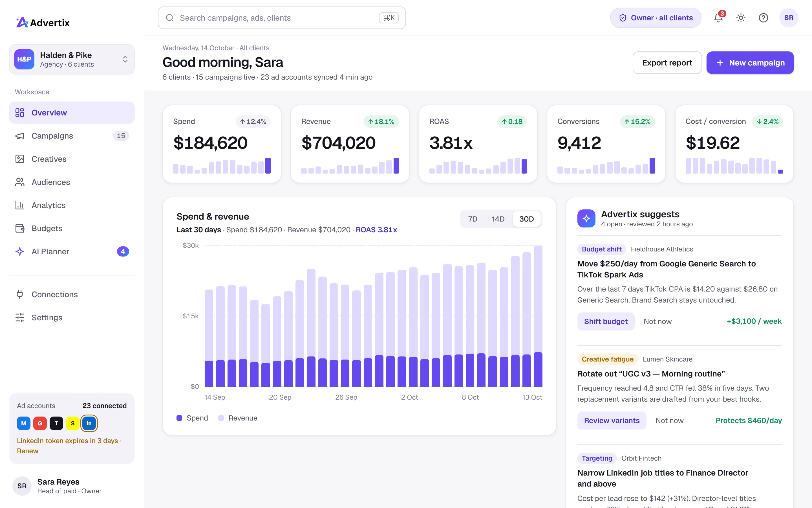Start a New campaign
The width and height of the screenshot is (812, 508).
[750, 63]
